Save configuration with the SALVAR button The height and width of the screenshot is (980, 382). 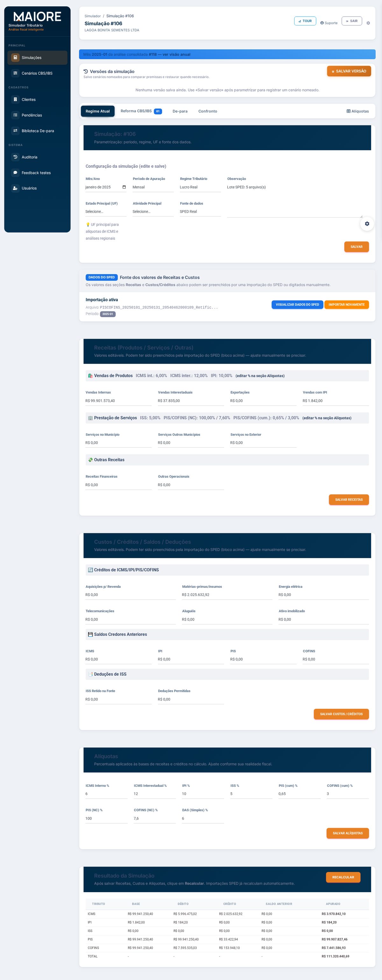[x=357, y=247]
